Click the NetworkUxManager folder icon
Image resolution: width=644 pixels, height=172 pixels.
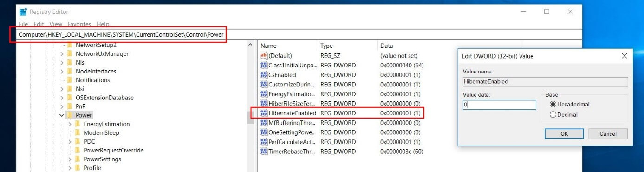70,54
